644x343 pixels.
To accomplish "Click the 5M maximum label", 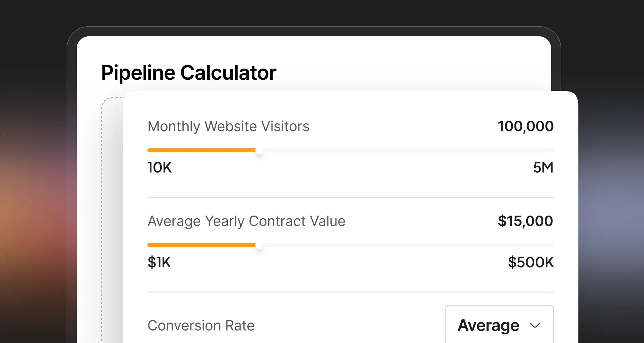I will (x=543, y=167).
